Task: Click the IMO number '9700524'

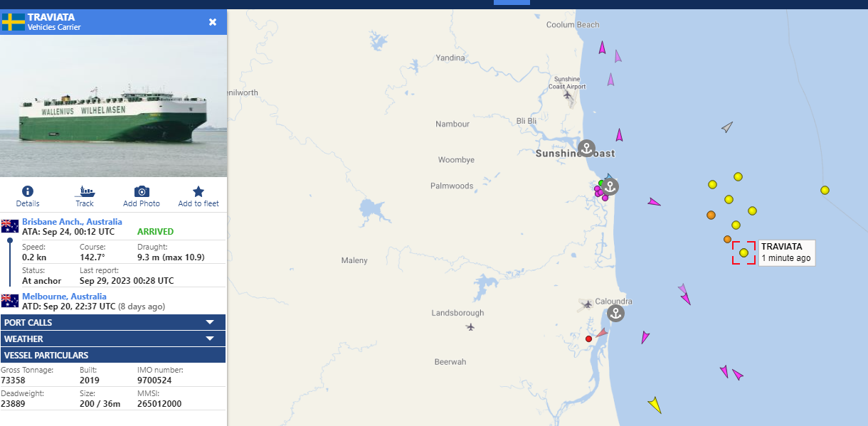Action: click(x=156, y=380)
